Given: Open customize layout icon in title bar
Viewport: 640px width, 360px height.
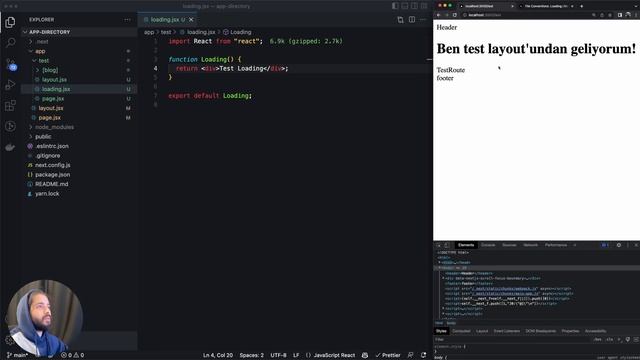Looking at the screenshot, I should click(x=424, y=6).
